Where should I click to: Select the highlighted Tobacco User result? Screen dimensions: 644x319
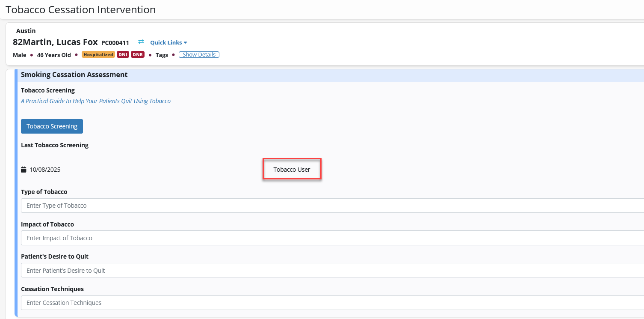(292, 170)
